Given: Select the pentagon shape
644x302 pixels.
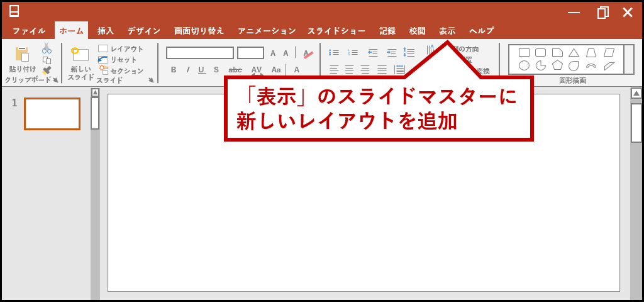Looking at the screenshot, I should (557, 65).
